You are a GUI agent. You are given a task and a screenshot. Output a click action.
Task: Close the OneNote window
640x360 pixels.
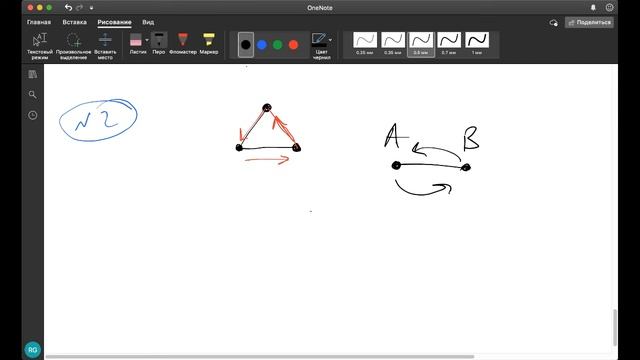[x=30, y=7]
